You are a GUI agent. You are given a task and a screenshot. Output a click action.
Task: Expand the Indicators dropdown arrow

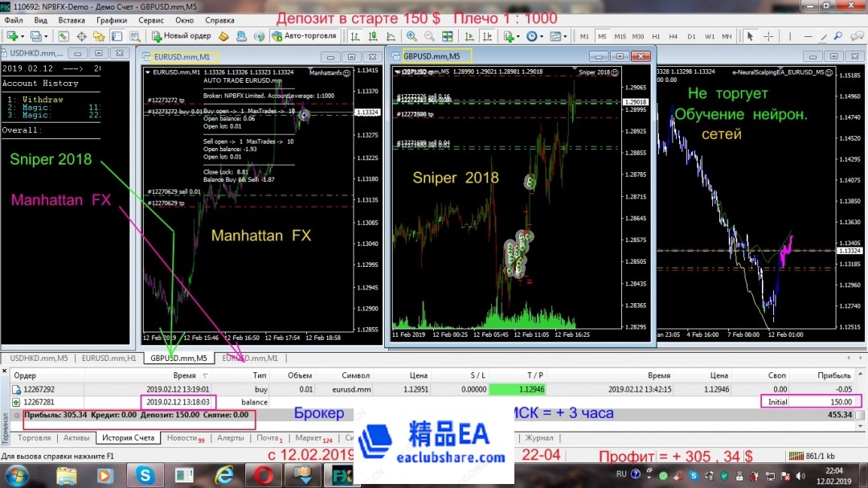pos(518,36)
